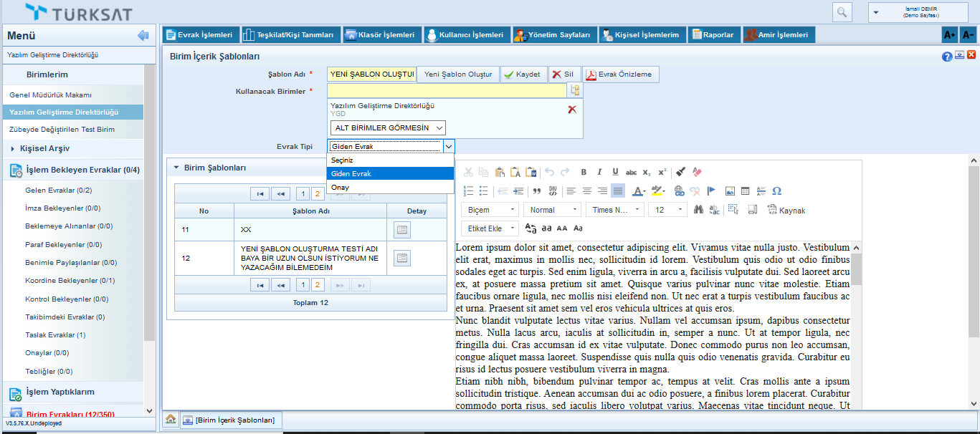
Task: Toggle bold formatting in the editor
Action: pyautogui.click(x=584, y=172)
